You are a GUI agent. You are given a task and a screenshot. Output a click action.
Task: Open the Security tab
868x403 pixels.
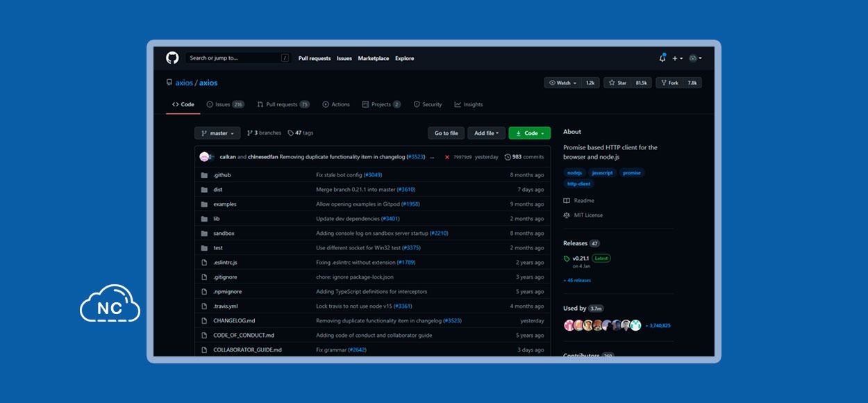(428, 104)
